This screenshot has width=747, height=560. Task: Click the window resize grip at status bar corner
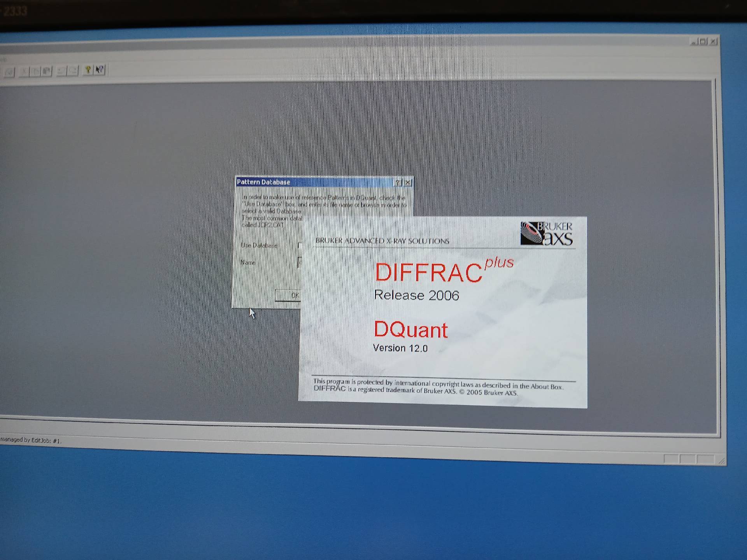(722, 461)
